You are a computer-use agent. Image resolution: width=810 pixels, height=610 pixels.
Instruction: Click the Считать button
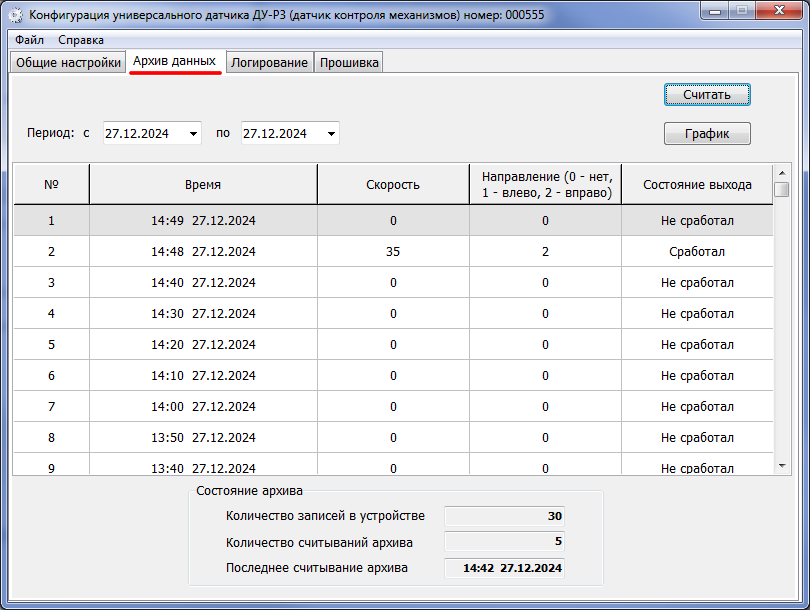tap(707, 95)
